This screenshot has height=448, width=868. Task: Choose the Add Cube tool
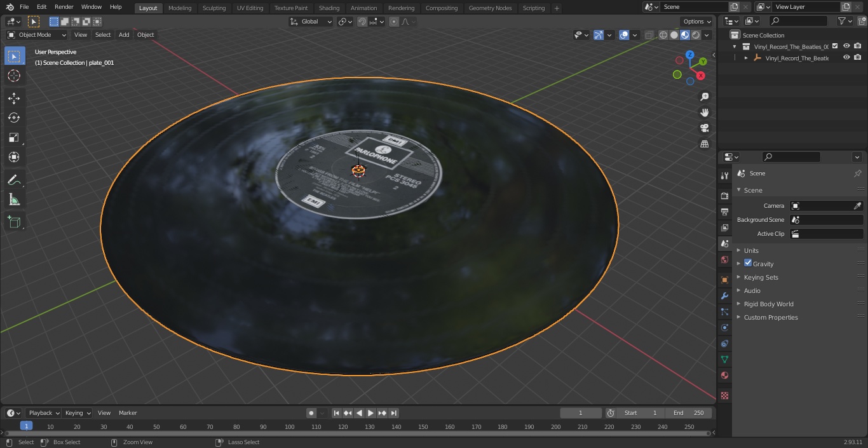[14, 222]
